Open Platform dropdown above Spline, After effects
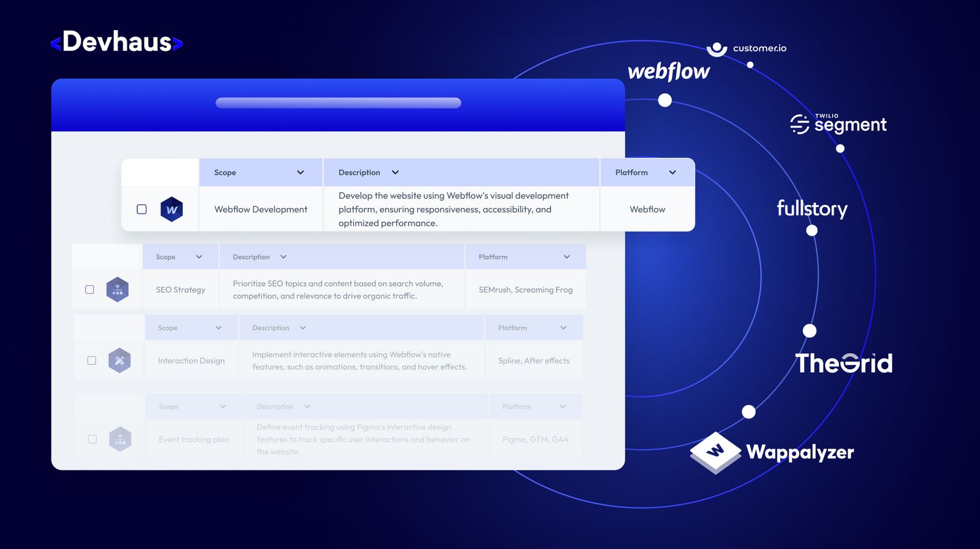Screen dimensions: 980x549 [x=563, y=328]
